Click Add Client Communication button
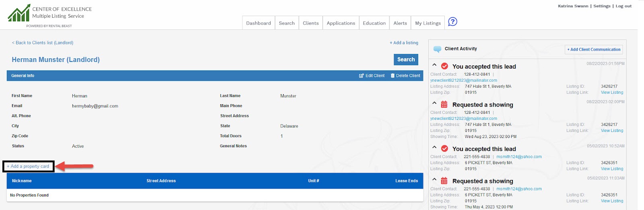Viewport: 644px width, 210px height. [x=594, y=49]
